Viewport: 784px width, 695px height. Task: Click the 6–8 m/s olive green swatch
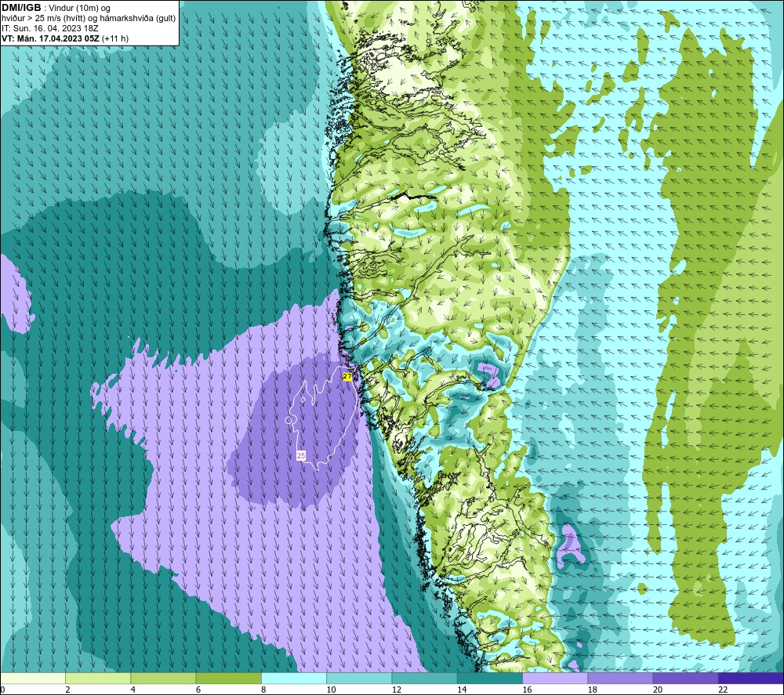point(228,678)
